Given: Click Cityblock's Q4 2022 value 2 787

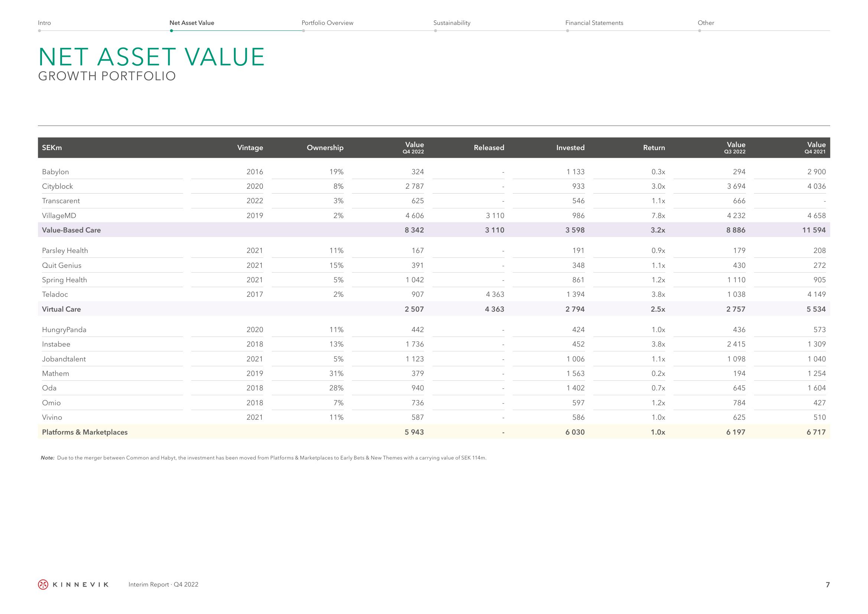Looking at the screenshot, I should [415, 186].
